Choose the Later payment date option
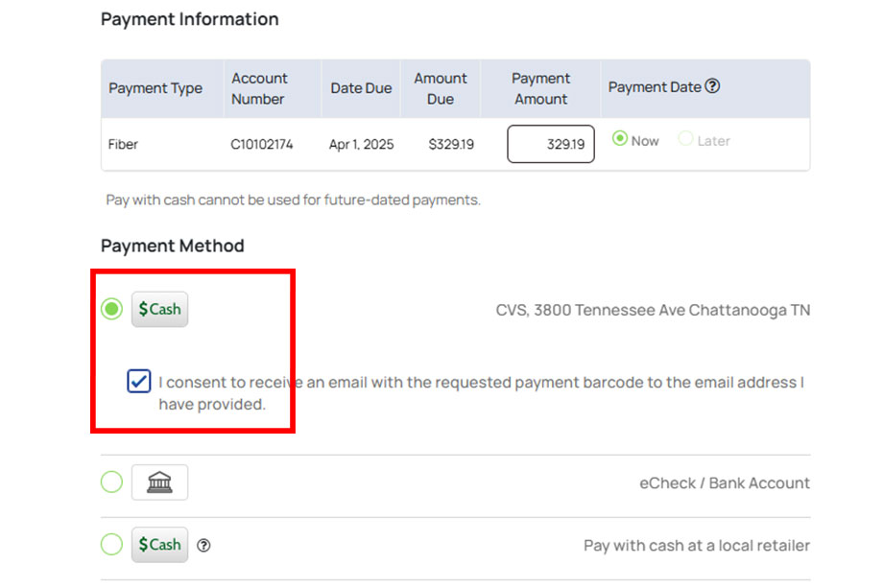883x588 pixels. click(x=685, y=139)
